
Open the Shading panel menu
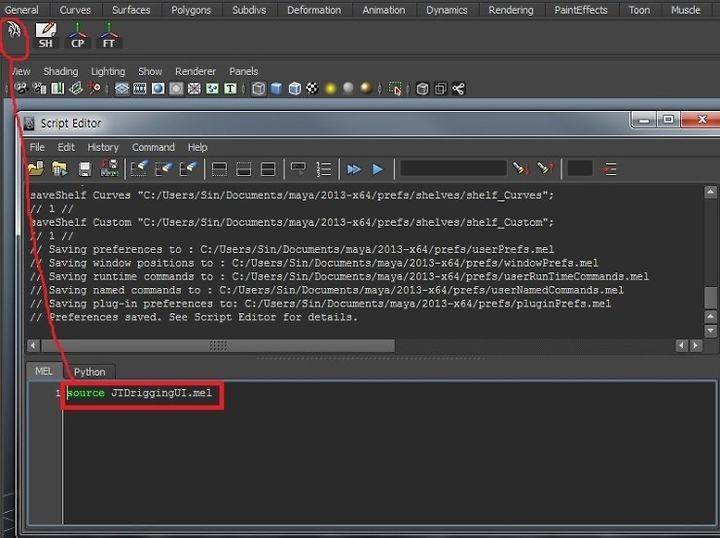pyautogui.click(x=61, y=72)
